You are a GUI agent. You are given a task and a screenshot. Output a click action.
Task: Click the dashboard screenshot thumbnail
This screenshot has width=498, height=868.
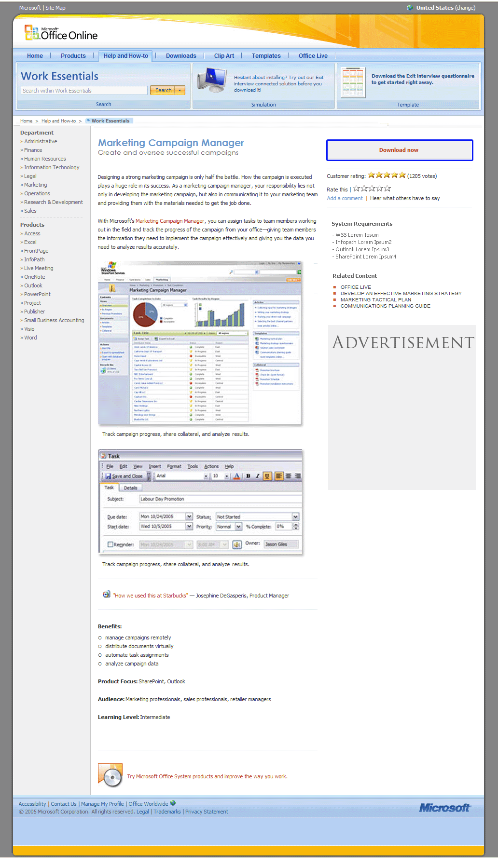point(200,343)
